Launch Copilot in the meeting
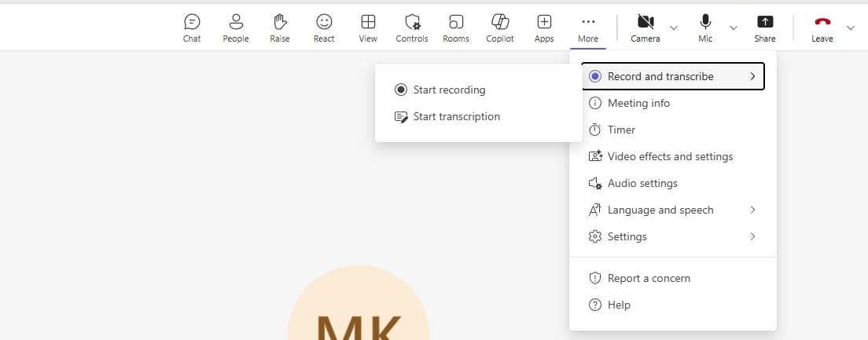The height and width of the screenshot is (340, 868). [500, 28]
